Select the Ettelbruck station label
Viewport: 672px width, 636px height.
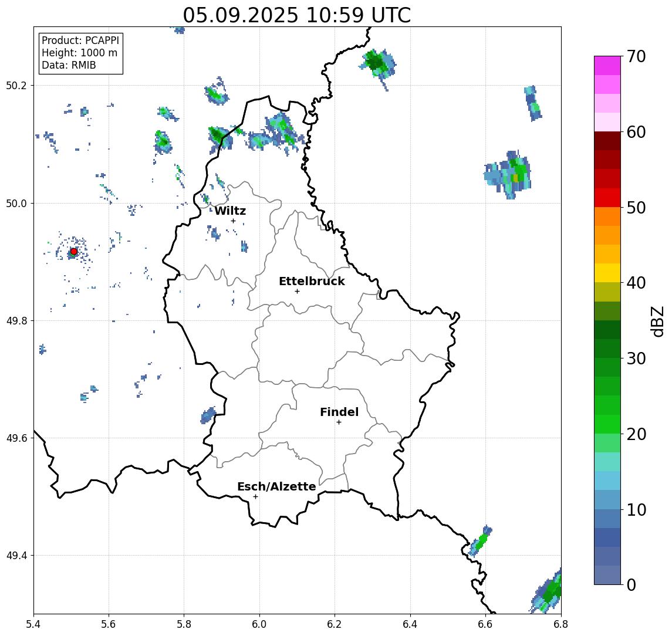tap(312, 281)
